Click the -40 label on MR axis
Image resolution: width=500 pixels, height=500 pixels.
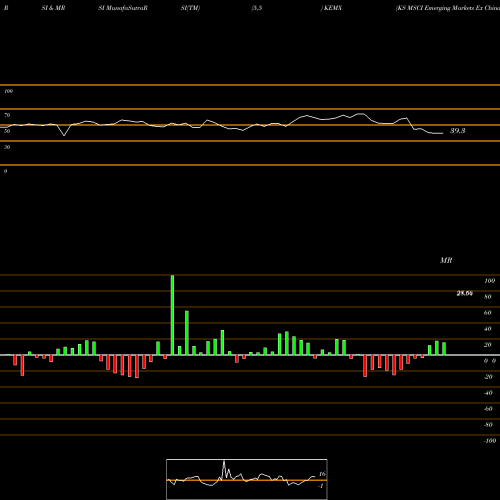tap(488, 393)
